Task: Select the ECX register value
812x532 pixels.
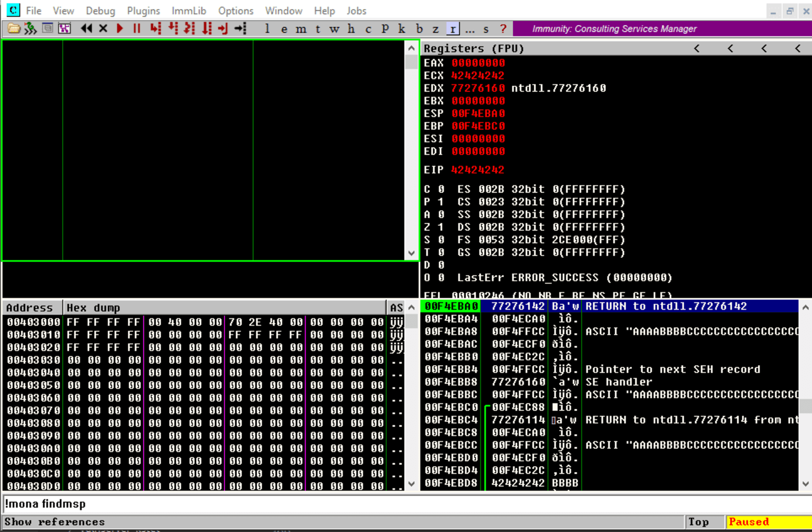Action: 477,76
